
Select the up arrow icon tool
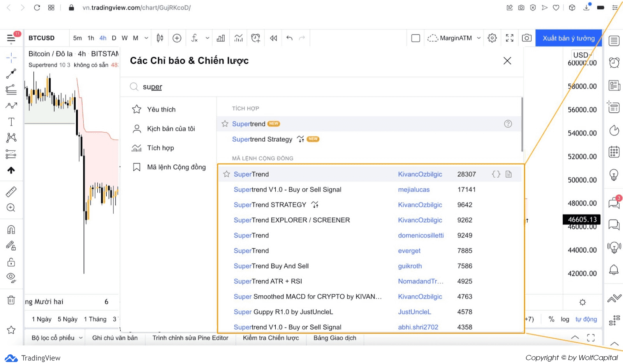tap(11, 170)
